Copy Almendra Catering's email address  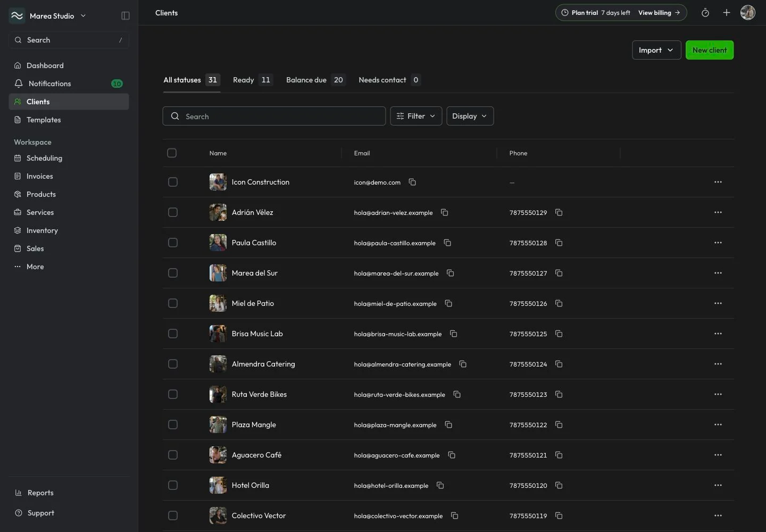[463, 364]
